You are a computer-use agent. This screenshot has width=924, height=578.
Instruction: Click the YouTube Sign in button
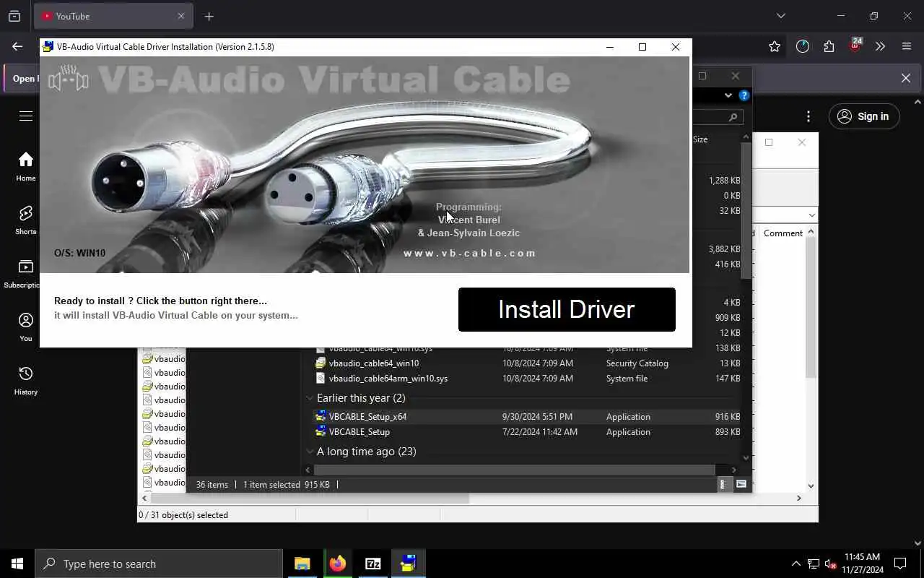(x=864, y=116)
